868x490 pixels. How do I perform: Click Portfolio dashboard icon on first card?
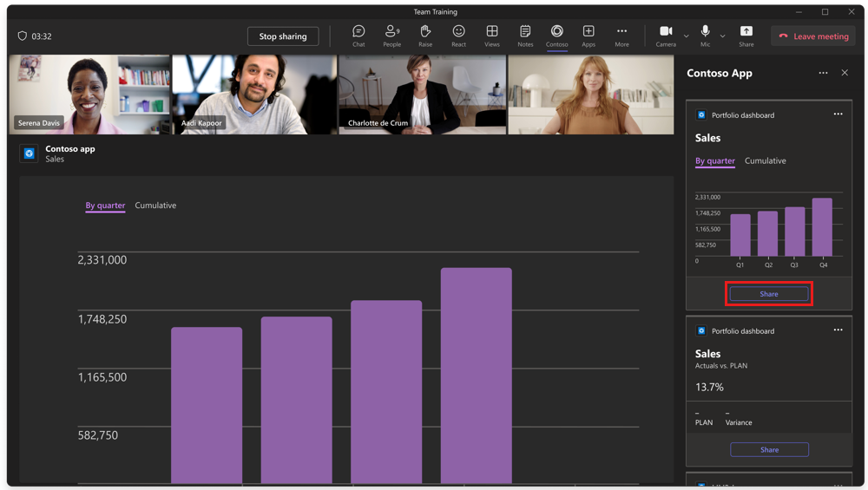coord(701,115)
